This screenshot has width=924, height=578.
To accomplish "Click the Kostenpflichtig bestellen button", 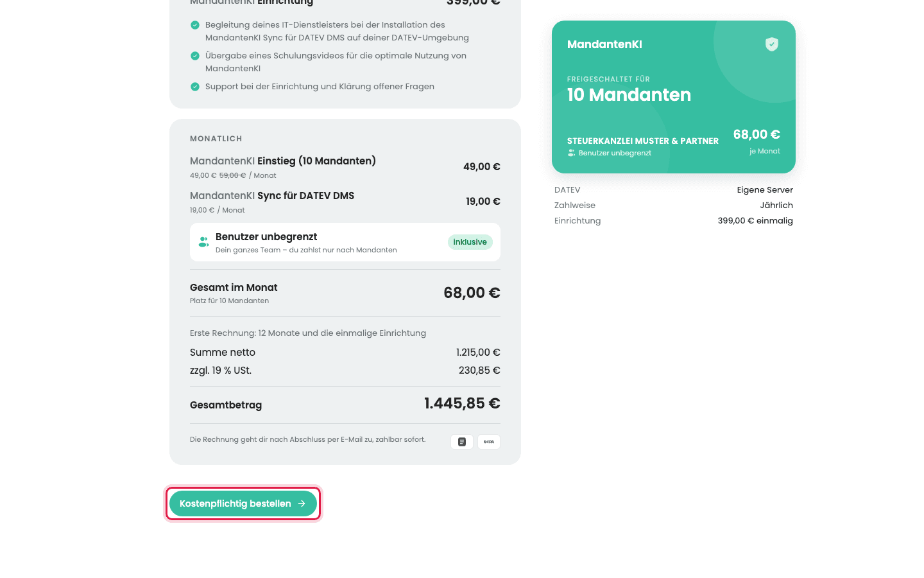I will (x=243, y=504).
